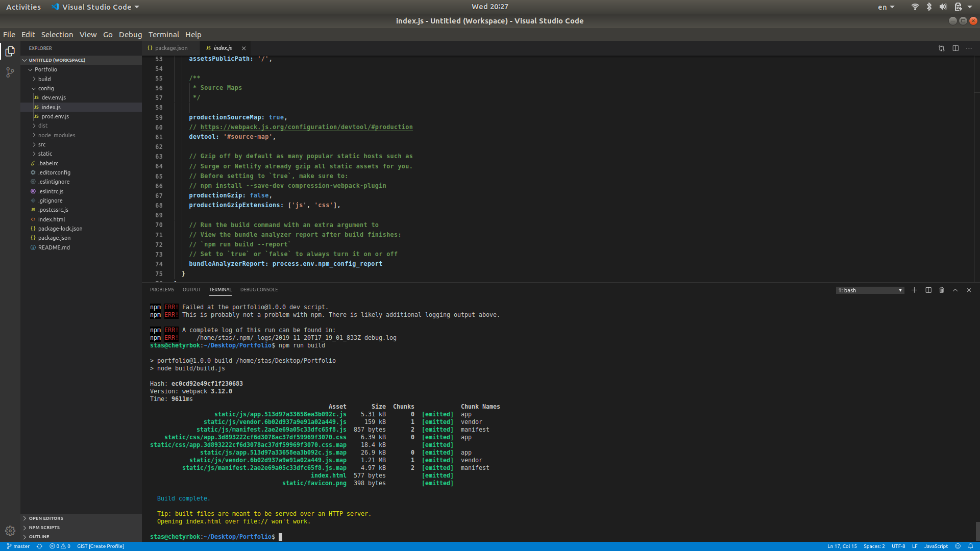This screenshot has width=980, height=551.
Task: Open the Source Control view
Action: coord(10,72)
